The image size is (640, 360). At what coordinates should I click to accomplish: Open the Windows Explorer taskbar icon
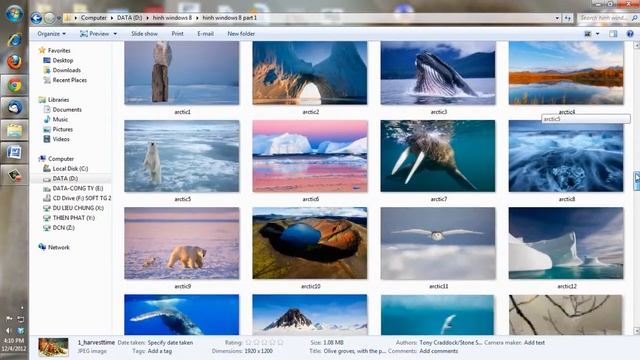pyautogui.click(x=14, y=131)
